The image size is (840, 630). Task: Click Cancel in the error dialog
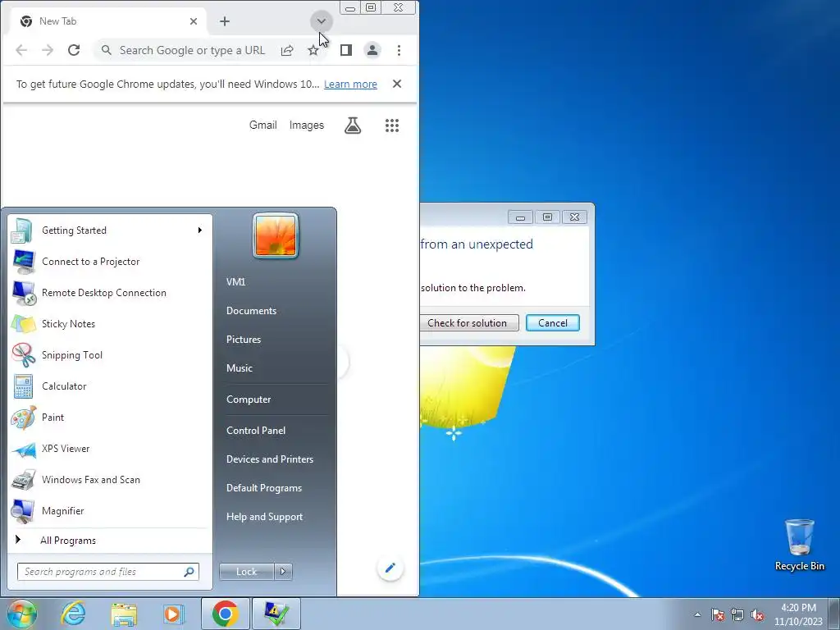pos(553,323)
